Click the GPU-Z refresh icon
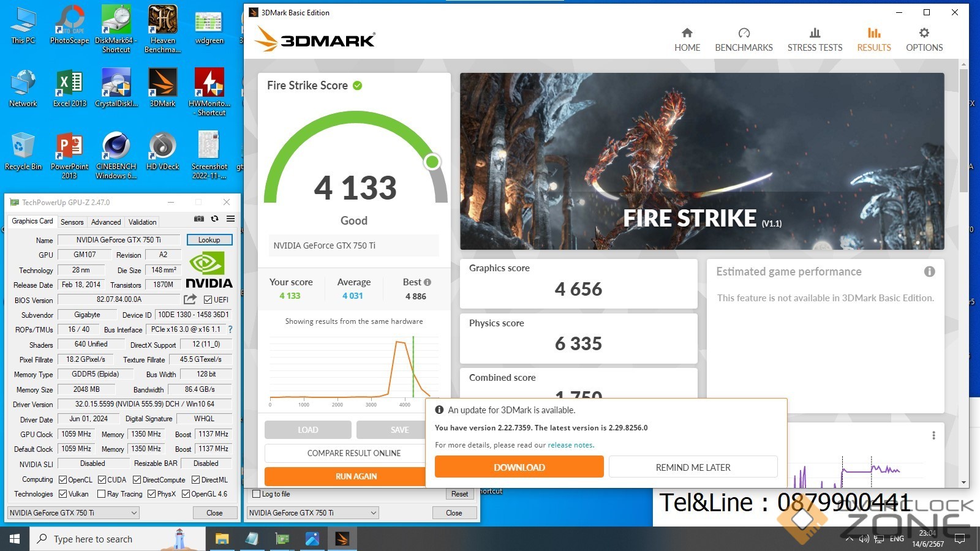The height and width of the screenshot is (551, 980). point(214,219)
